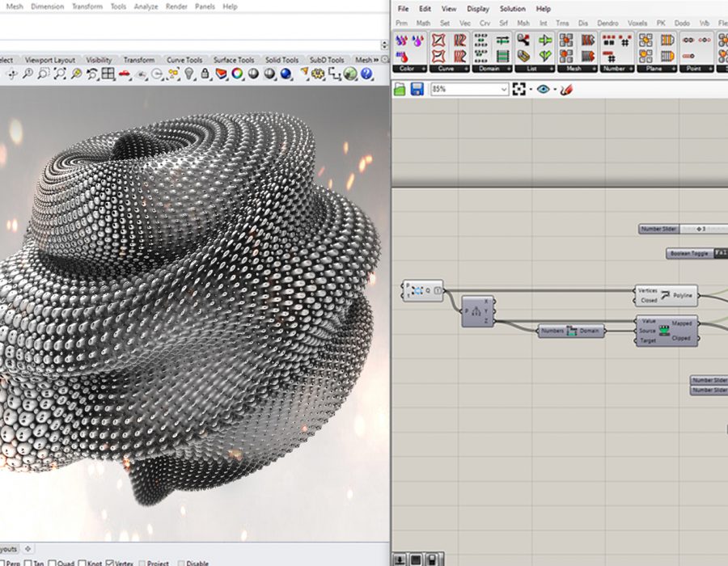
Task: Switch to Dendro component tab
Action: pyautogui.click(x=607, y=23)
